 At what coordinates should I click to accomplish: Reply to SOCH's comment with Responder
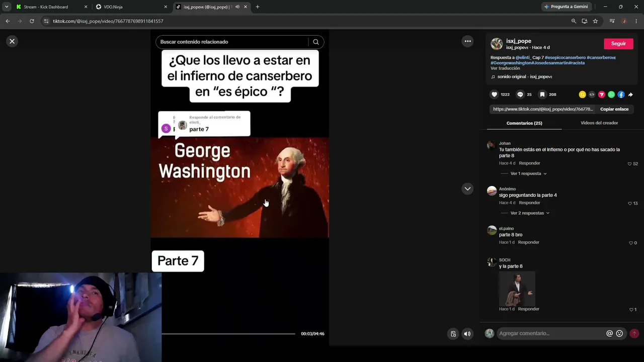click(x=528, y=309)
